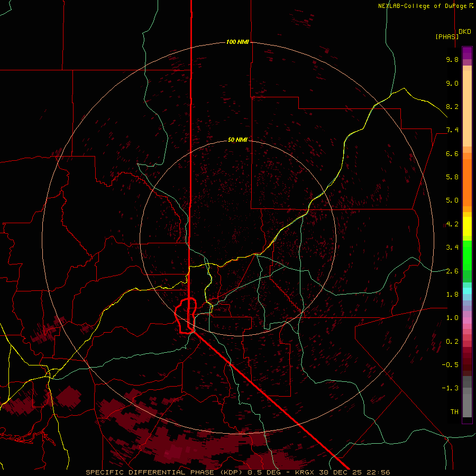Viewport: 476px width, 476px height.
Task: Click the purple segment on the KDP color bar
Action: (467, 53)
